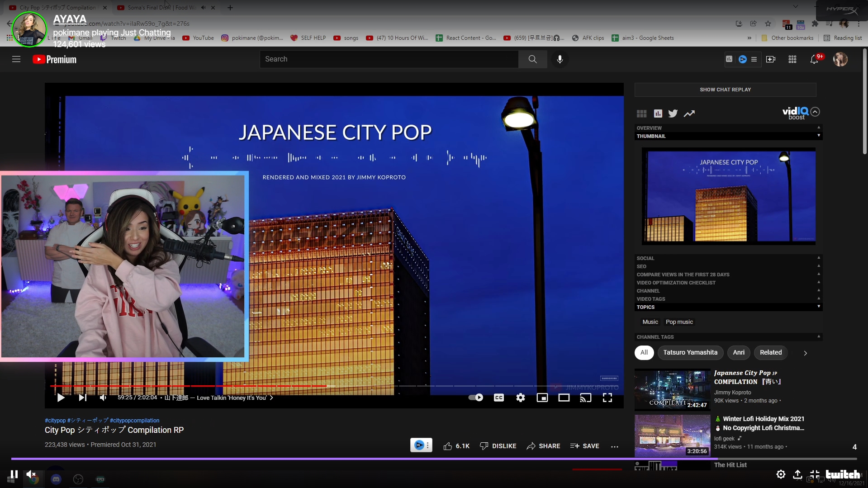Screen dimensions: 868x488
Task: Select the 'Pop music' topic
Action: (679, 322)
